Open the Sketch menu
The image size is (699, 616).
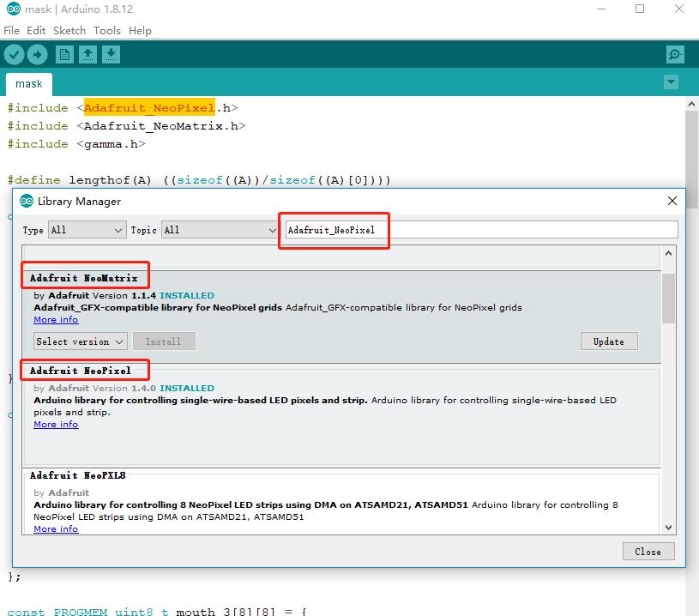[69, 30]
